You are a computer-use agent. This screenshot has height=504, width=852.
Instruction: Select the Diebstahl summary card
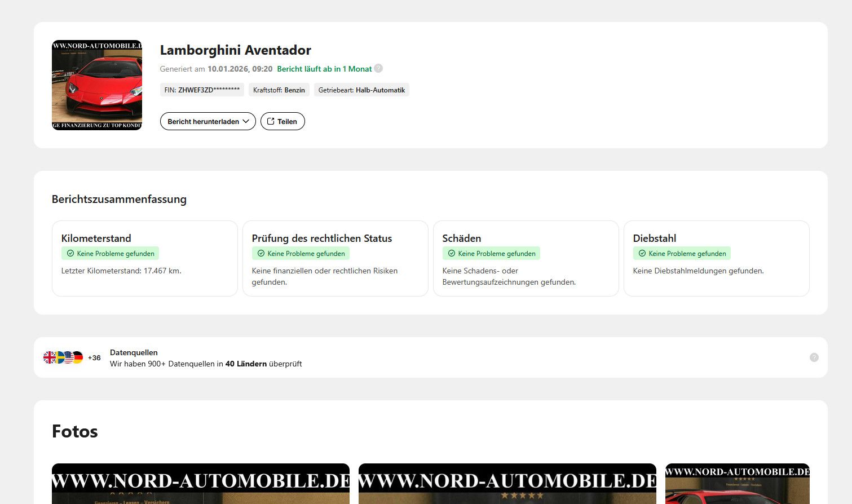point(716,258)
